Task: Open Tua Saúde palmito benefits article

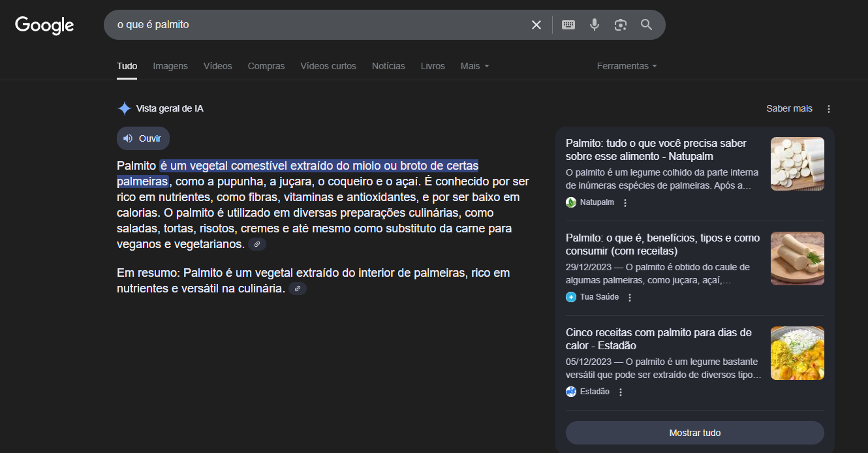Action: pyautogui.click(x=662, y=244)
